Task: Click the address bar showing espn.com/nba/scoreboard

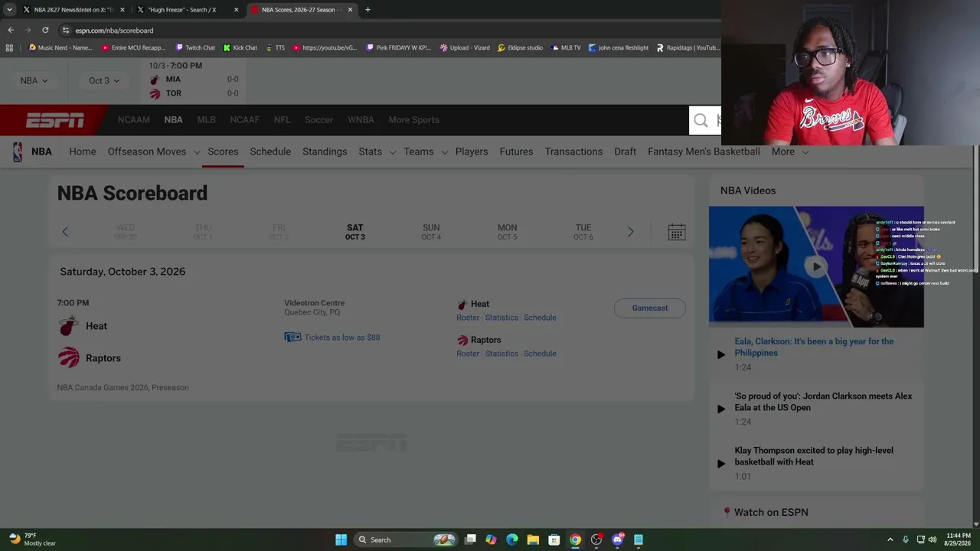Action: point(114,31)
